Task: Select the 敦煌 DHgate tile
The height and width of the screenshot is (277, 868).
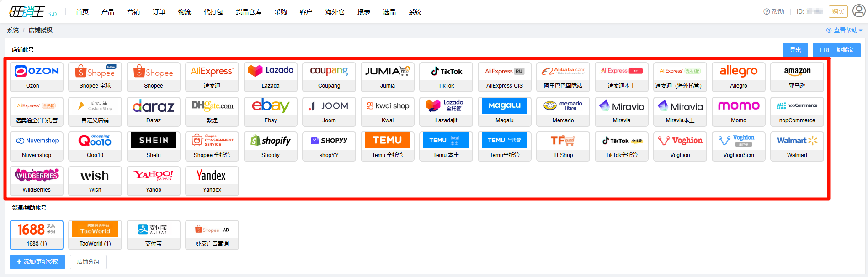Action: (x=212, y=112)
